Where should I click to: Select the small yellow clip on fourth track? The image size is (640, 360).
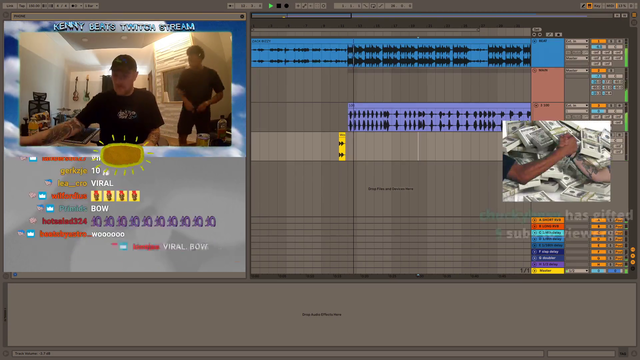coord(342,146)
